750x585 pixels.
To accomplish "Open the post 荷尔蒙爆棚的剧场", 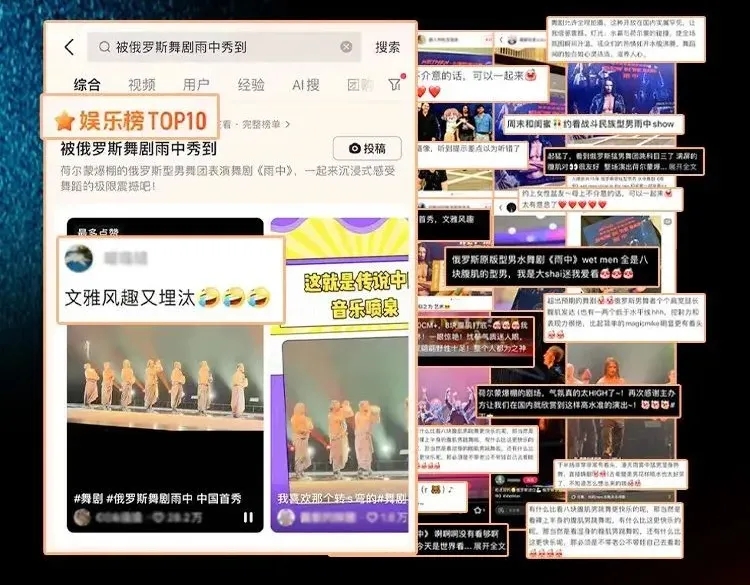I will coord(578,399).
